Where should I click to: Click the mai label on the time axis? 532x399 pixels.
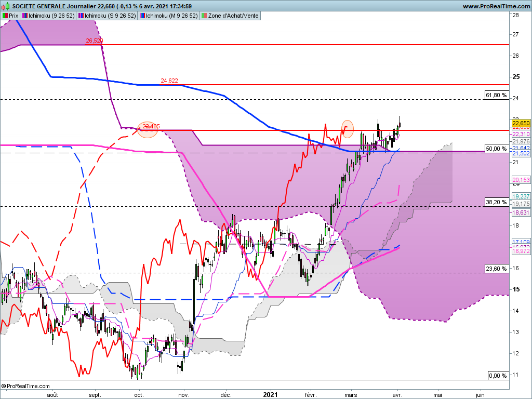(437, 395)
